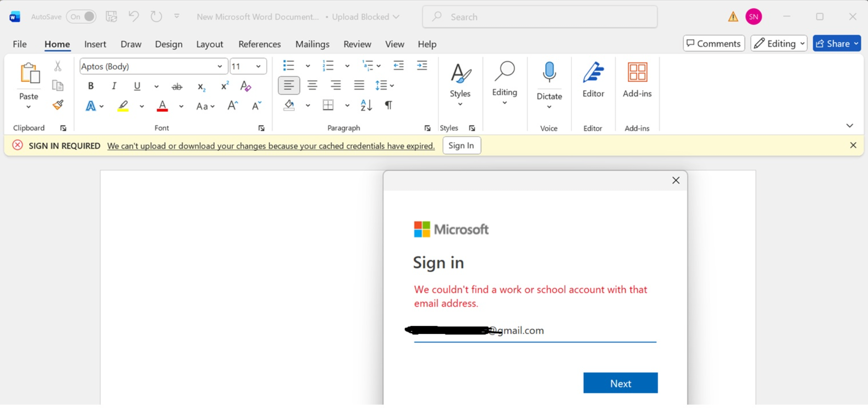868x409 pixels.
Task: Shrink font size
Action: 257,106
